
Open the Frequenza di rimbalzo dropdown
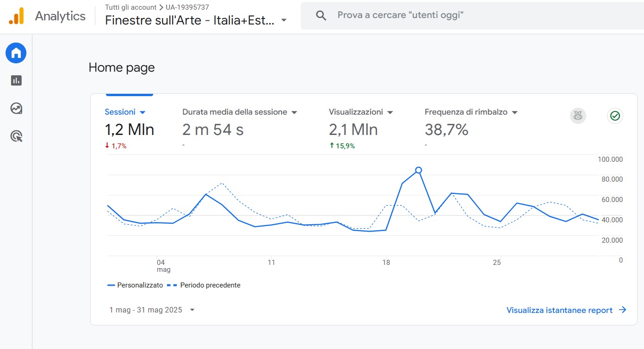coord(514,112)
